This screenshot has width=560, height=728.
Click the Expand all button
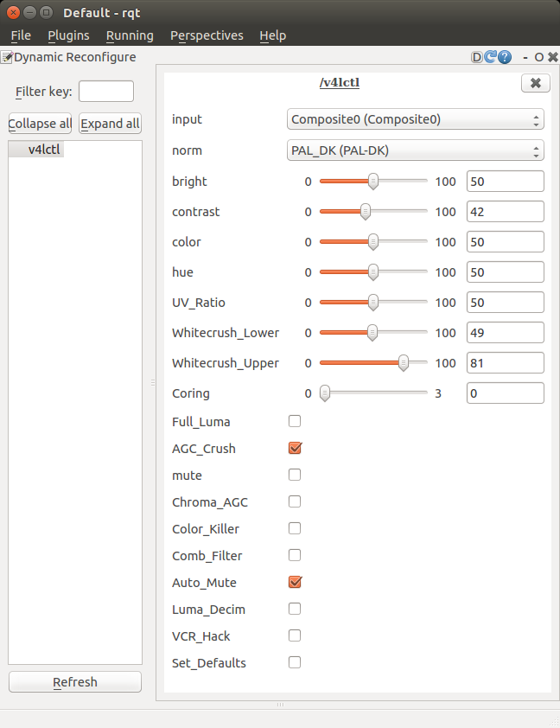click(110, 124)
